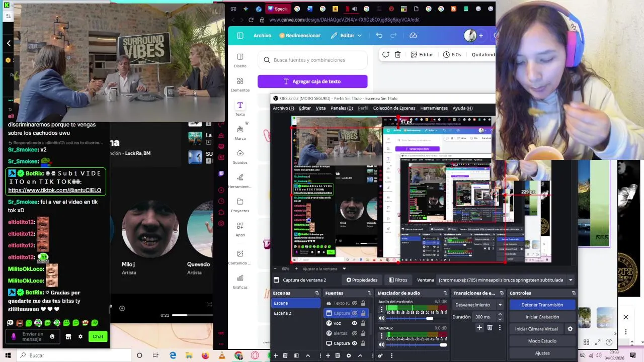The height and width of the screenshot is (362, 644).
Task: Open Audio del escritorio options dots
Action: [381, 310]
